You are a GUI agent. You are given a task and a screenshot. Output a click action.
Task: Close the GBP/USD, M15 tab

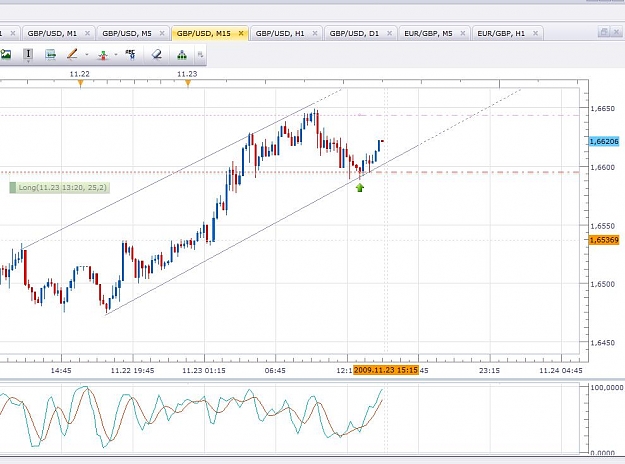tap(241, 33)
